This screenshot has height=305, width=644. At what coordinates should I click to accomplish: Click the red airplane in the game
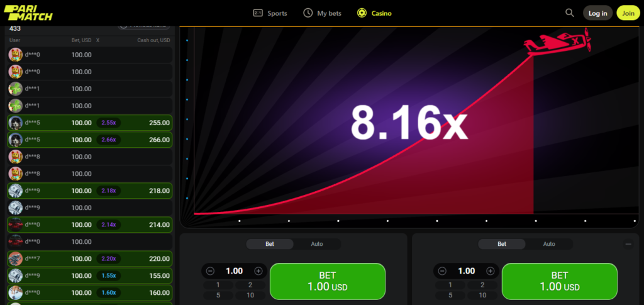coord(557,42)
